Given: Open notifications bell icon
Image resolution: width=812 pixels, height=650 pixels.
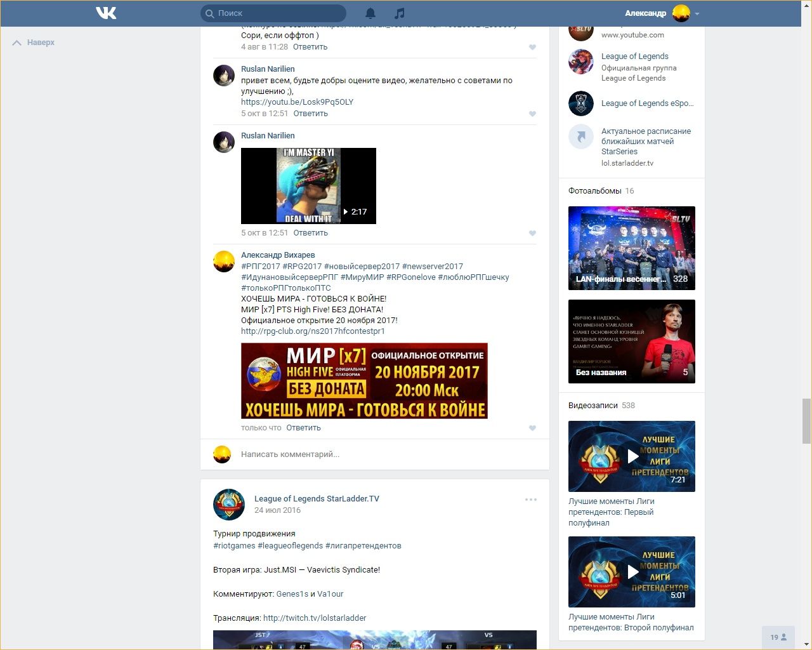Looking at the screenshot, I should (x=370, y=13).
